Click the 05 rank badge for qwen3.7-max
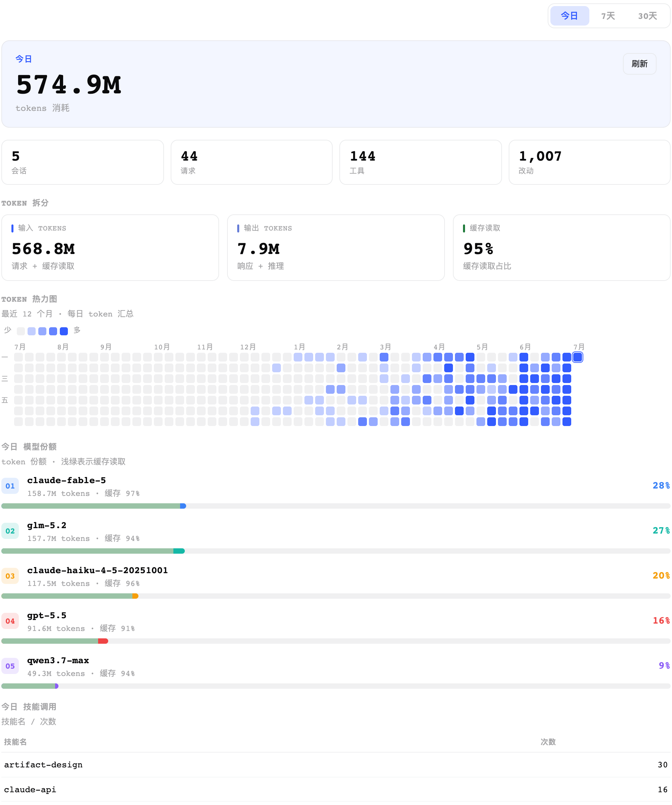The height and width of the screenshot is (805, 672). (10, 666)
